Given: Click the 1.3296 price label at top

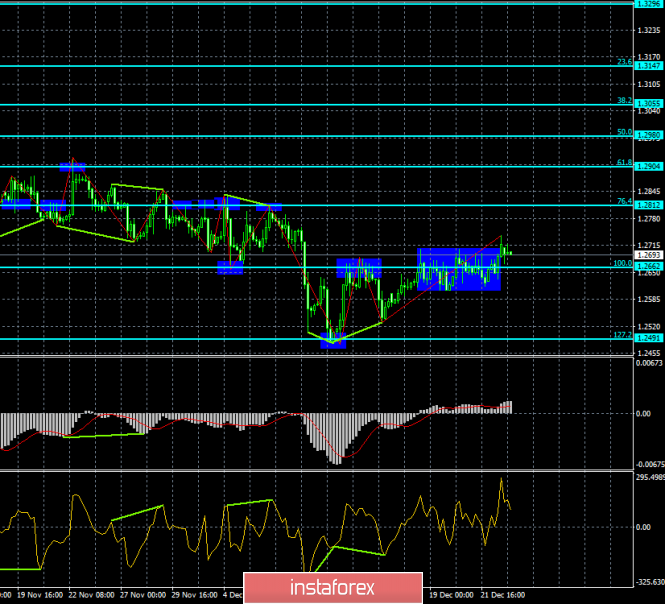Looking at the screenshot, I should 648,4.
